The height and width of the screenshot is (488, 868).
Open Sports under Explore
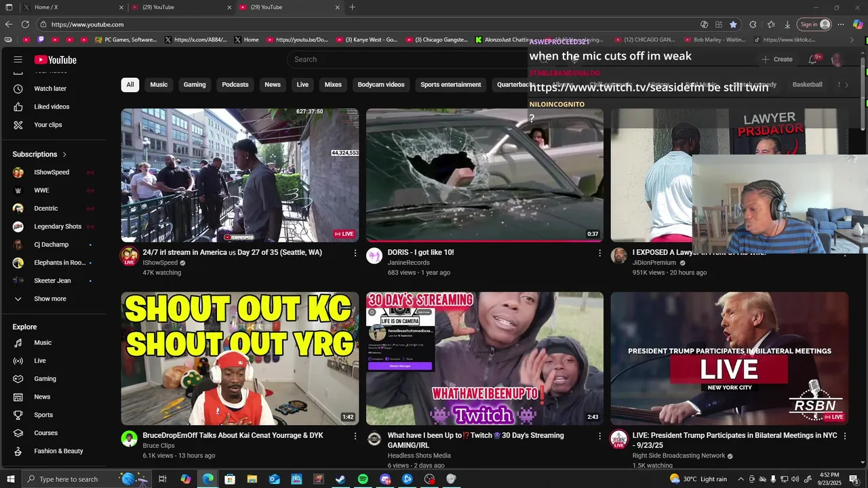point(43,415)
